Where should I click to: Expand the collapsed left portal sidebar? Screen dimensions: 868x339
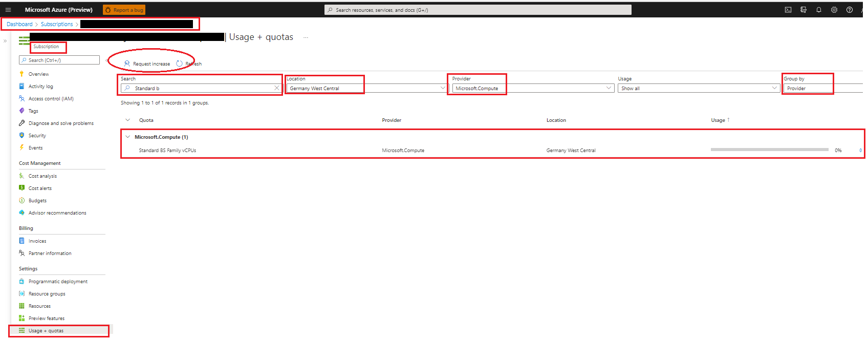pyautogui.click(x=5, y=41)
